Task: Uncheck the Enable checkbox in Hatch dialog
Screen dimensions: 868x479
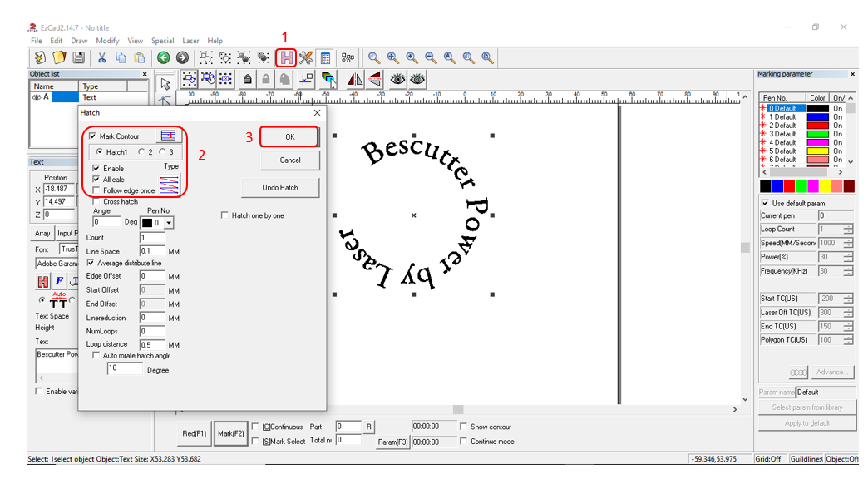Action: coord(96,168)
